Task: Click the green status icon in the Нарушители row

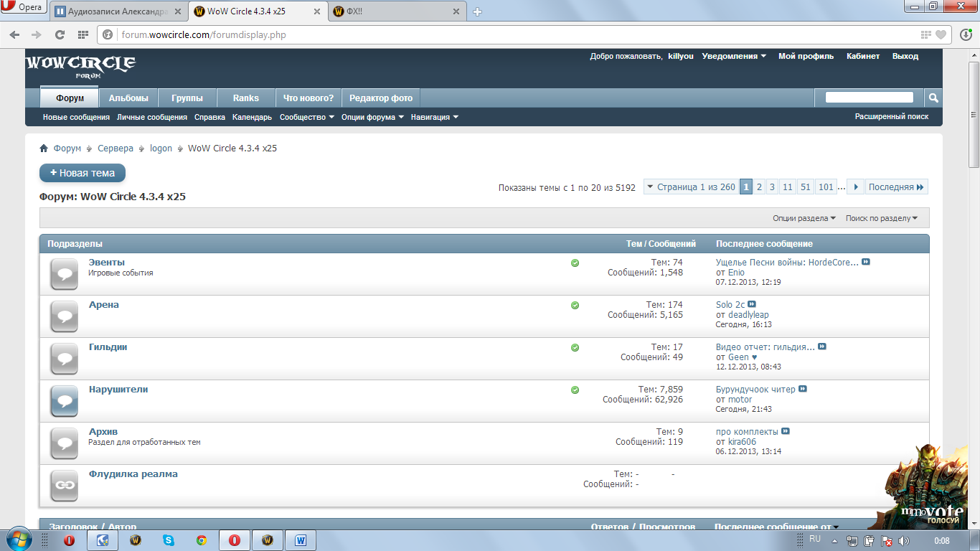Action: 575,390
